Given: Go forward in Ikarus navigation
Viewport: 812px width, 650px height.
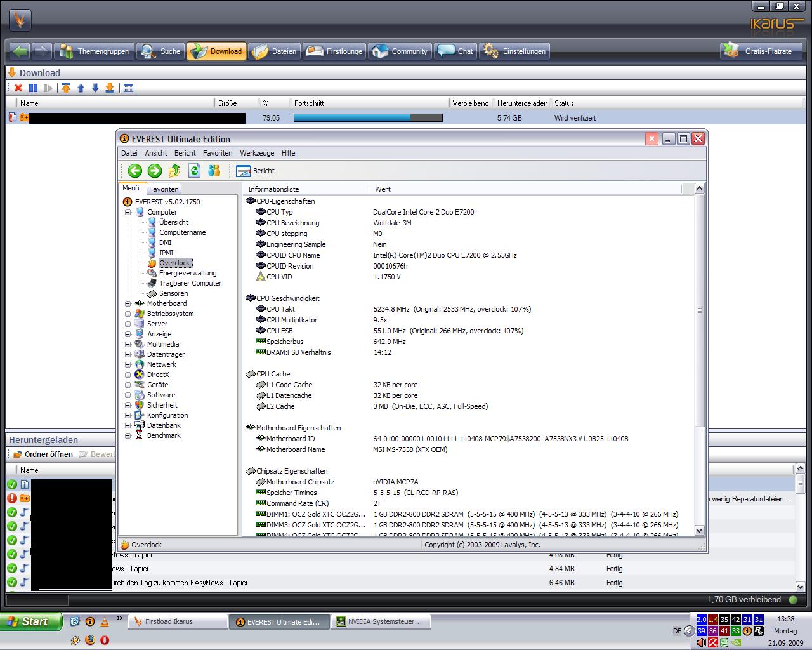Looking at the screenshot, I should tap(41, 51).
